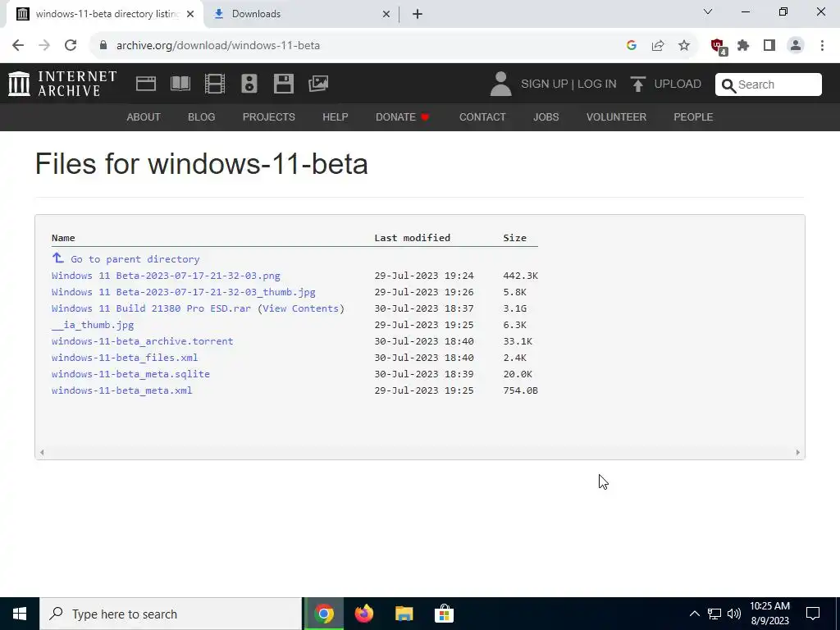
Task: Open the tab search dropdown chevron
Action: [x=708, y=11]
